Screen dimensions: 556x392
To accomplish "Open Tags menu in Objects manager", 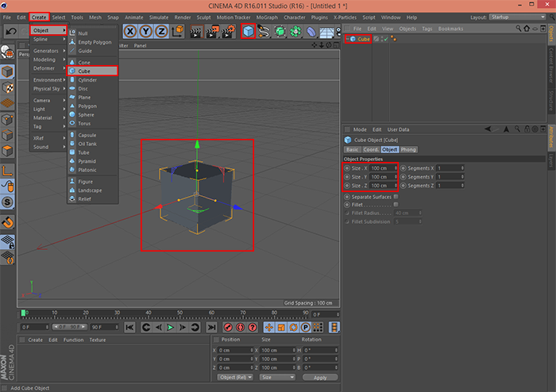I will [x=427, y=29].
